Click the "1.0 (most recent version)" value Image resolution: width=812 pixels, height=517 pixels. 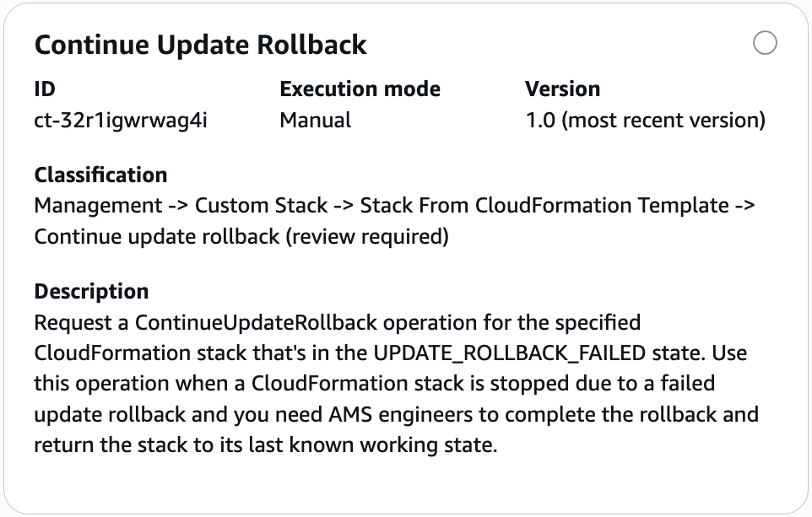(645, 120)
